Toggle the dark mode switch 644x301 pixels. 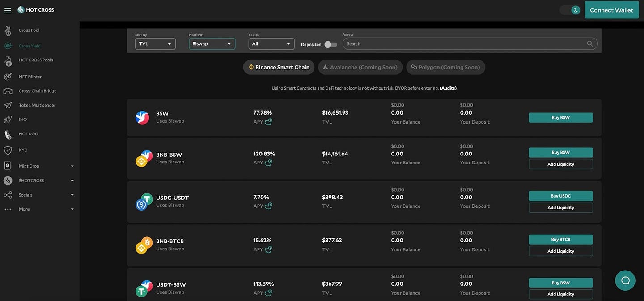570,10
